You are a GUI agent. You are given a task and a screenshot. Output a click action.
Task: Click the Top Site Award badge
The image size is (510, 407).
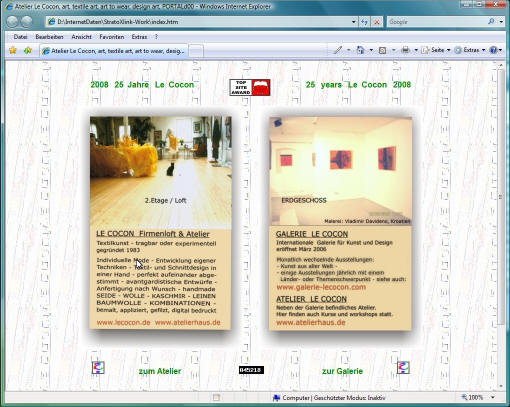pos(250,88)
